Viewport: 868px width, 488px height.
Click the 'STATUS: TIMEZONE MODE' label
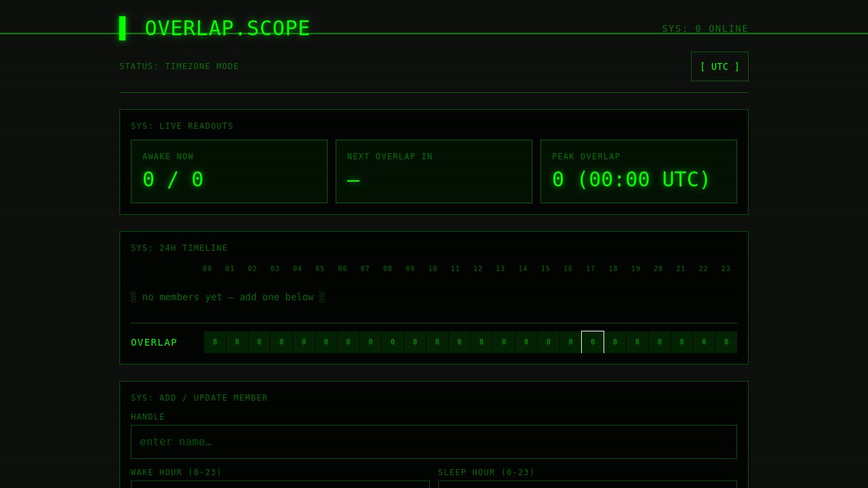point(179,66)
